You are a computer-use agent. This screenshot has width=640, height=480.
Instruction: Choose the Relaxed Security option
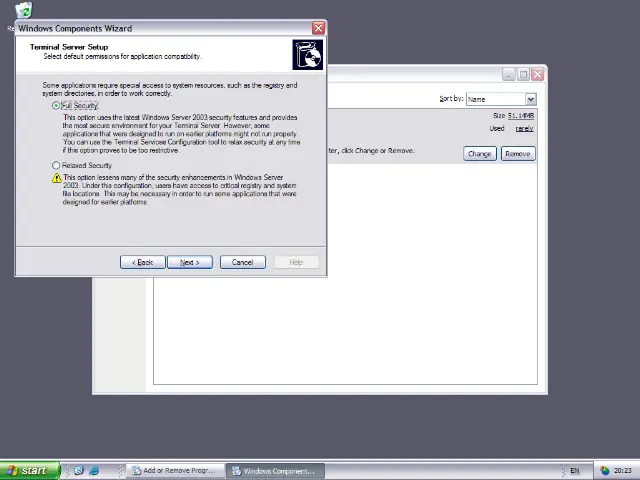click(56, 165)
